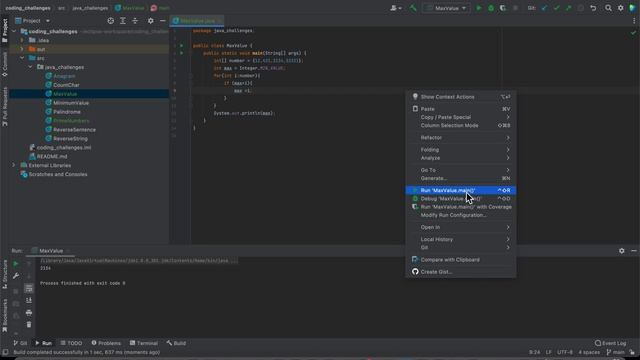Open the Git tool window tab at bottom
This screenshot has width=640, height=360.
coord(20,343)
